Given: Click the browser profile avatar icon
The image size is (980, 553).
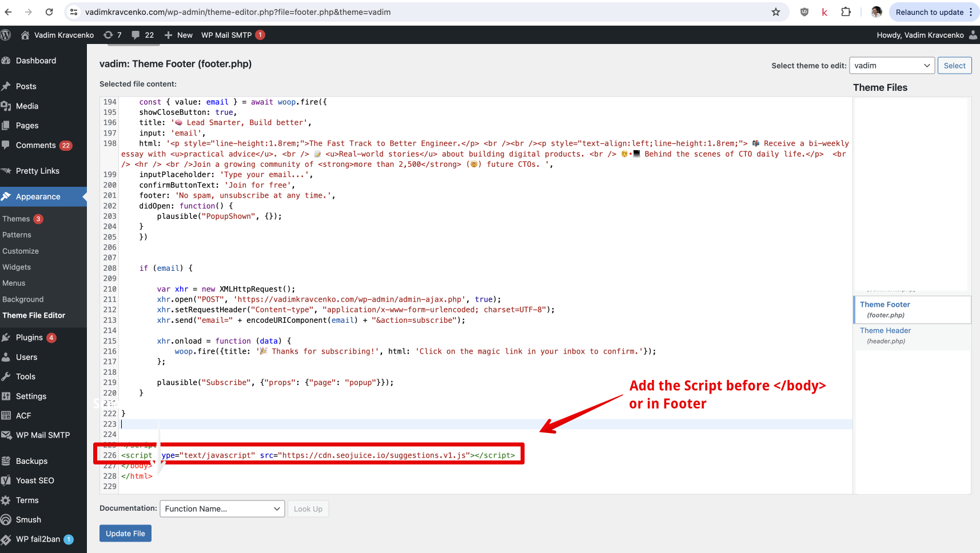Looking at the screenshot, I should [x=876, y=11].
